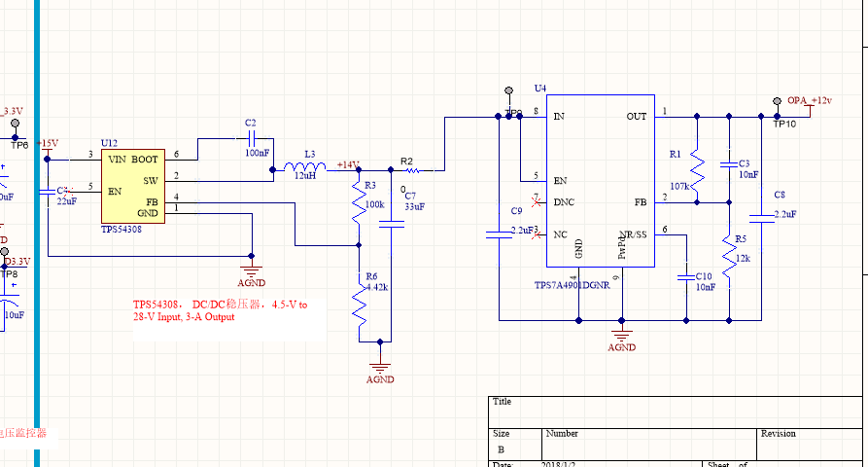Click the junction dot above R3
This screenshot has width=868, height=467.
tap(359, 170)
